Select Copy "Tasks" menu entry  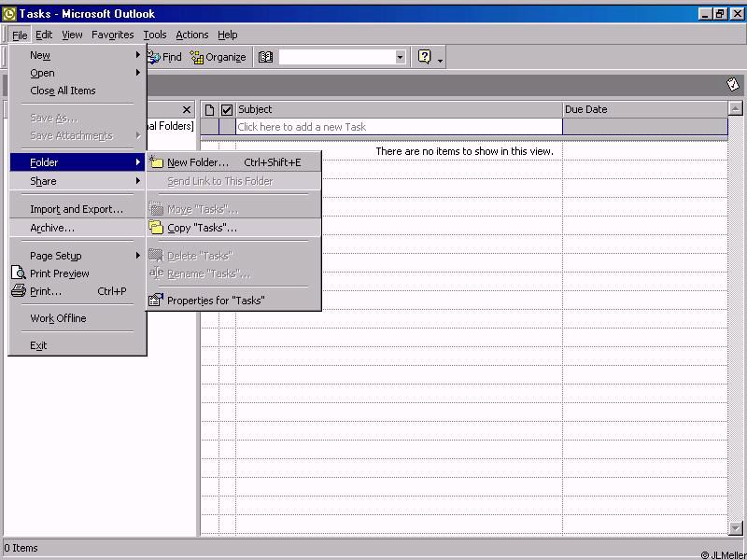click(202, 228)
